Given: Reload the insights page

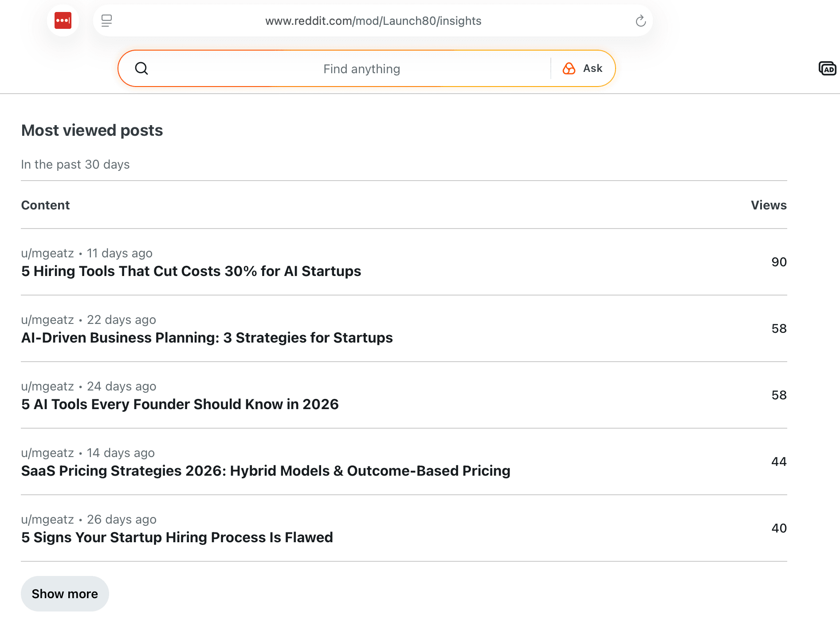Looking at the screenshot, I should [640, 20].
